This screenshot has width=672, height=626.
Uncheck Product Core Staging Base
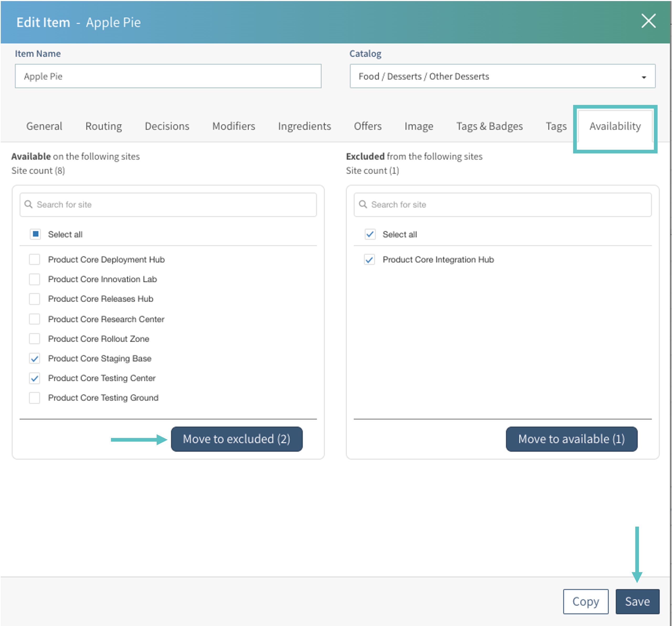(x=34, y=358)
